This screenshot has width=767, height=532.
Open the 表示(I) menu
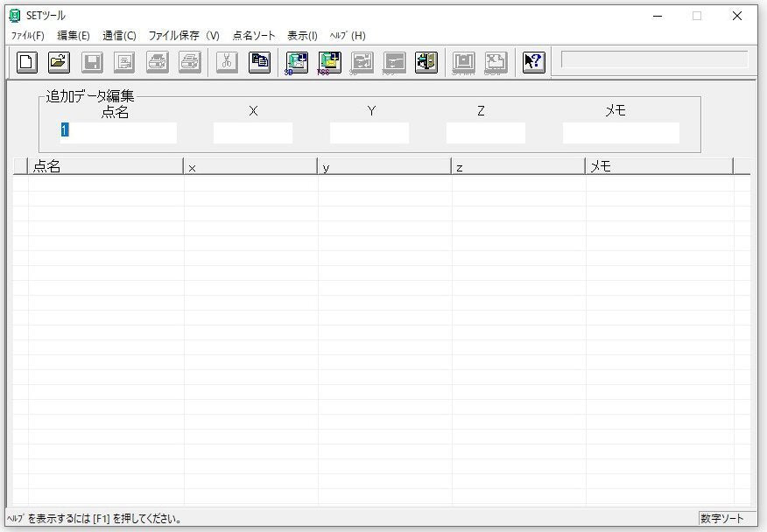[302, 36]
